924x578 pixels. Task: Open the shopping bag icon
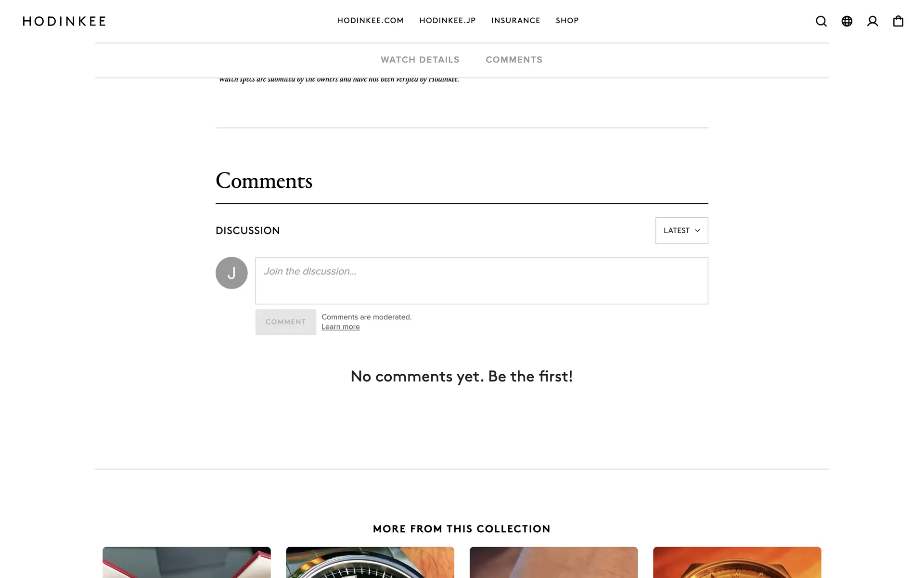(898, 21)
